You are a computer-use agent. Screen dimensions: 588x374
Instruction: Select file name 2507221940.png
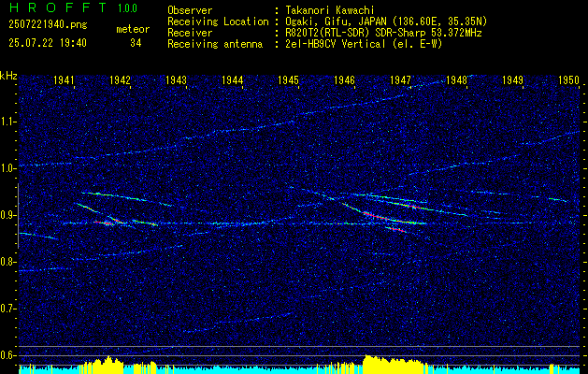click(x=48, y=25)
